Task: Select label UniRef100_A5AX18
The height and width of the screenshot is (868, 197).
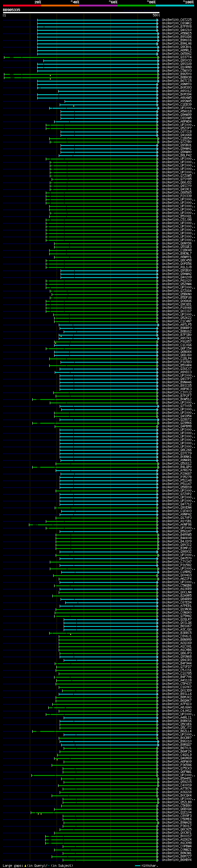Action: tap(176, 111)
